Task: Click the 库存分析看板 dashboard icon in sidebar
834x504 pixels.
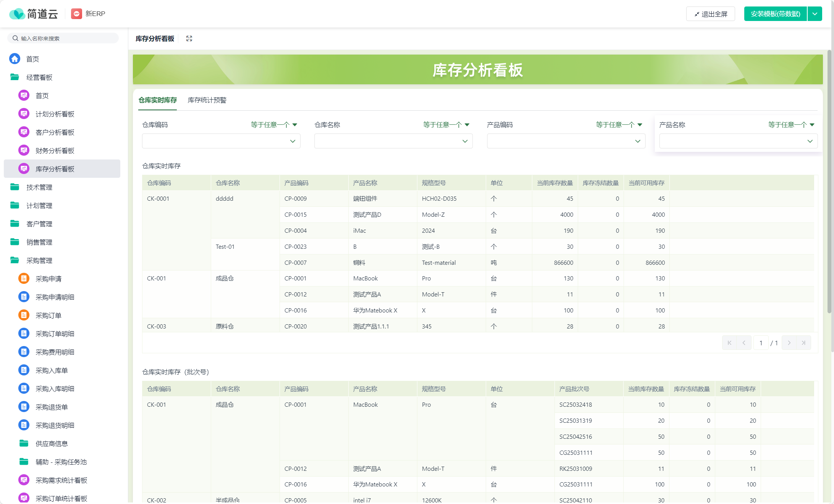Action: click(24, 169)
